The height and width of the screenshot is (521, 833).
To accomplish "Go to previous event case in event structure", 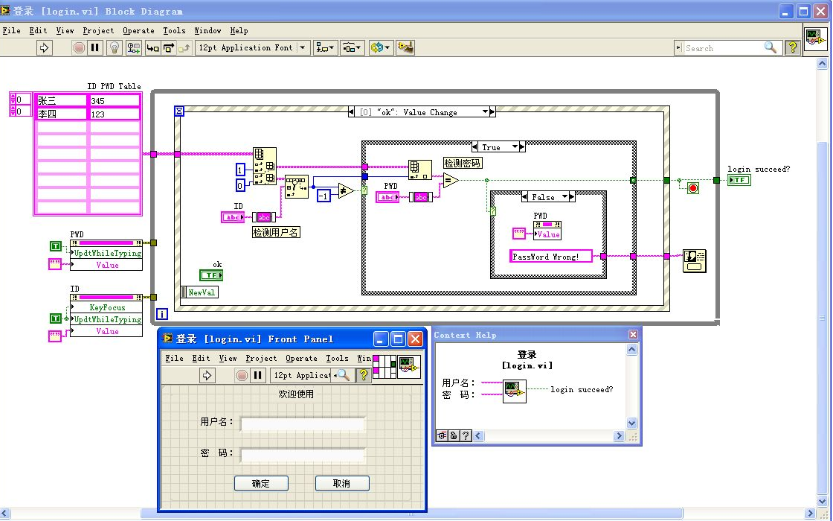I will [x=351, y=112].
